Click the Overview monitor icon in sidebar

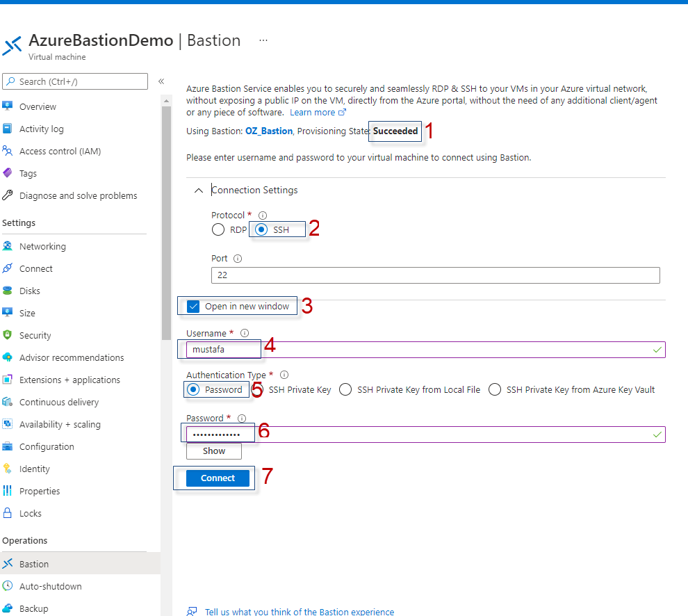(8, 106)
